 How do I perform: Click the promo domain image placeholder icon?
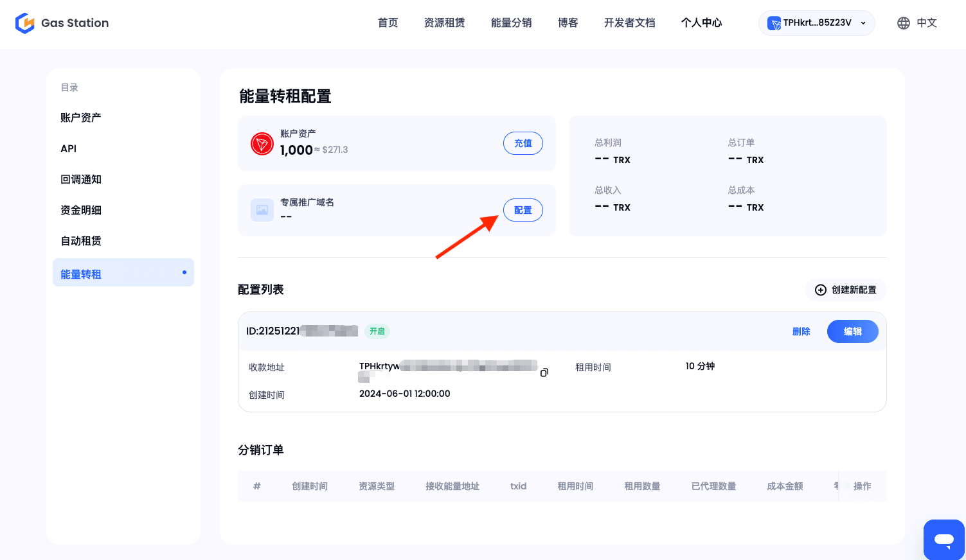[x=262, y=210]
